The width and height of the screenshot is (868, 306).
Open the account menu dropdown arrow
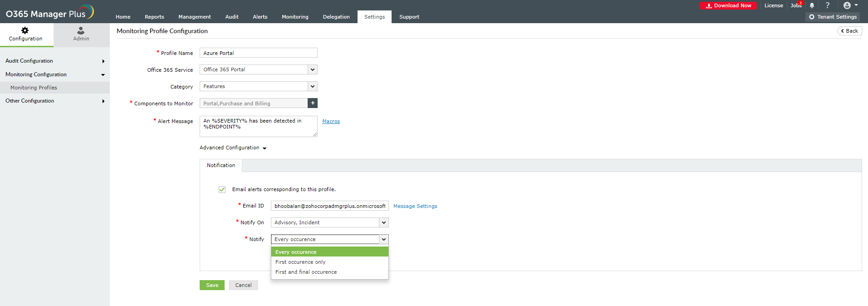click(x=856, y=5)
